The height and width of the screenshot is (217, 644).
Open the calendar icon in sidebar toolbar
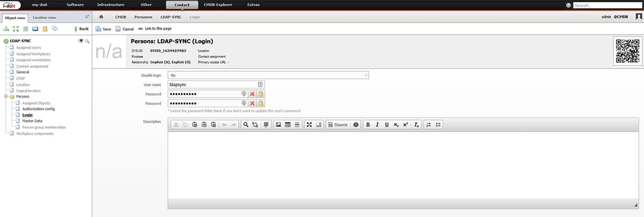click(x=25, y=29)
